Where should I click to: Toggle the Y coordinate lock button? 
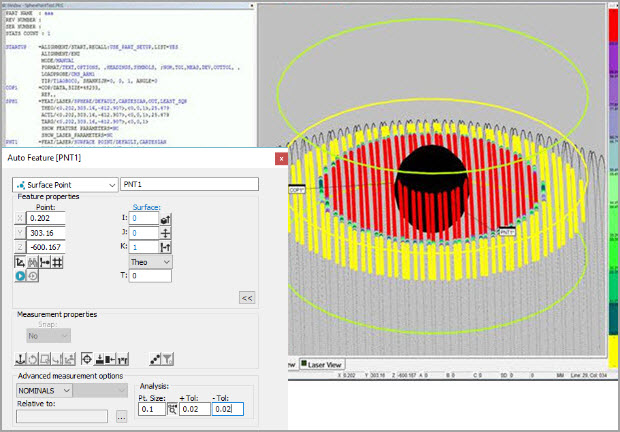pos(19,232)
